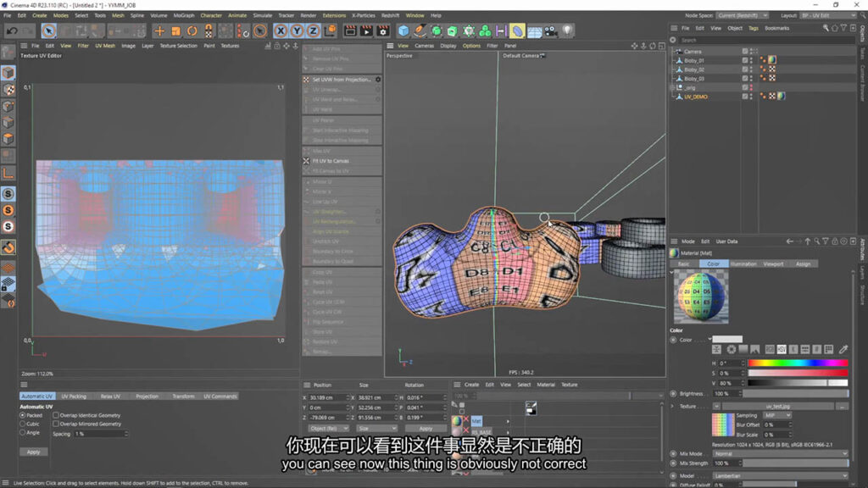The image size is (868, 488).
Task: Open Render Settings clapperboard gear icon
Action: pos(382,31)
